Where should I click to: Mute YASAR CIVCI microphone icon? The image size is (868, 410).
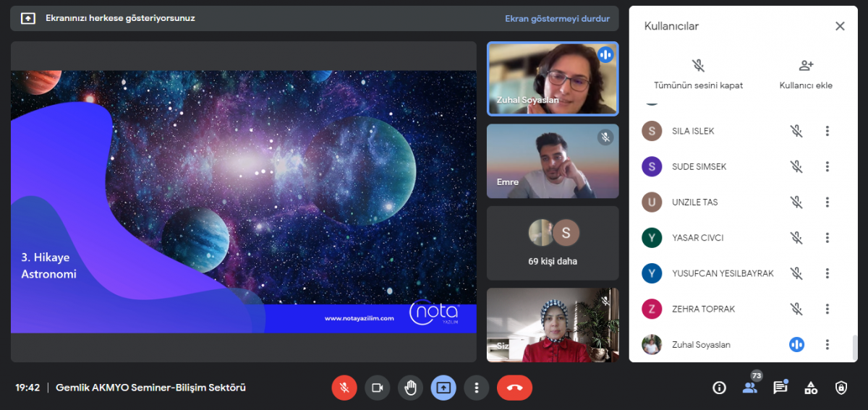[x=796, y=237]
